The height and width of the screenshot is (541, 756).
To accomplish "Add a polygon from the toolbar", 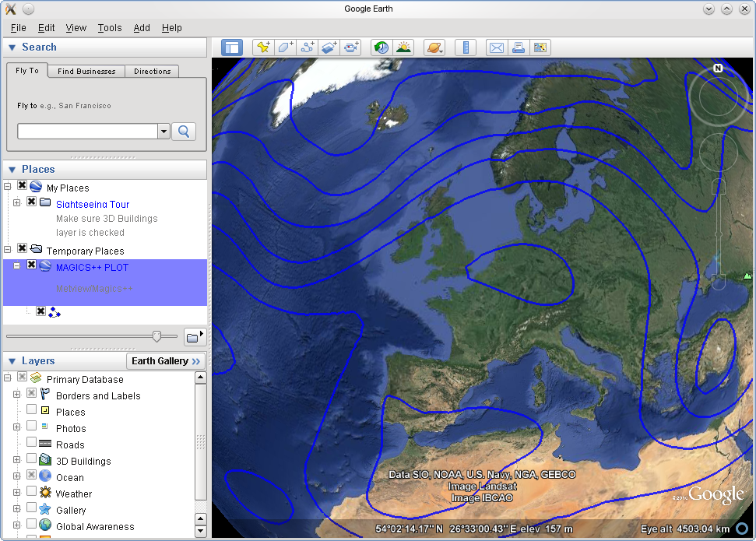I will pyautogui.click(x=285, y=47).
